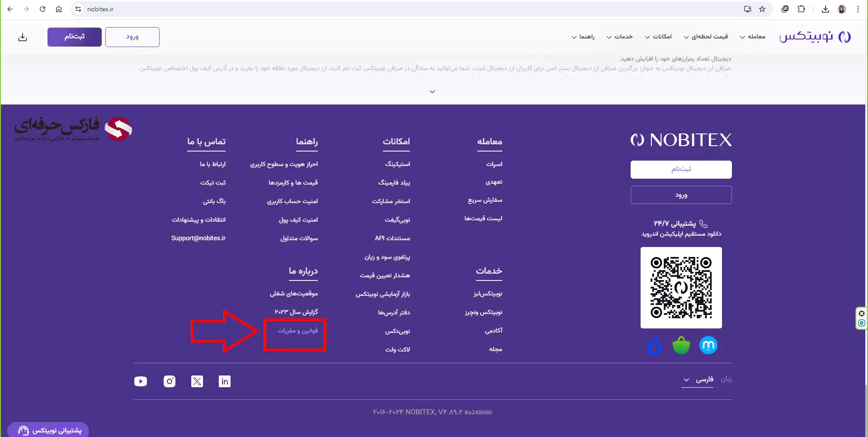Click the Myket app store icon

pyautogui.click(x=708, y=346)
